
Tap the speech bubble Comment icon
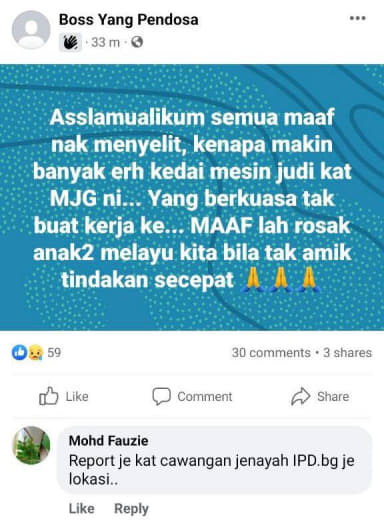coord(162,396)
